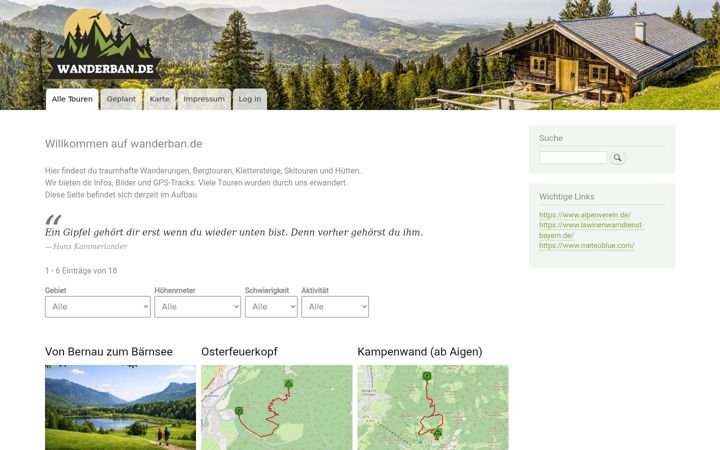Open the meteoblue.com link

586,245
